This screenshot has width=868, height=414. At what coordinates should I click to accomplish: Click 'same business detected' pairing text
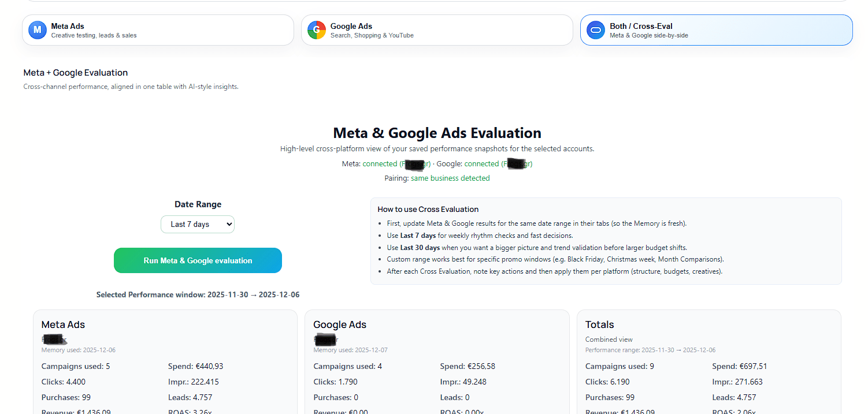tap(450, 178)
